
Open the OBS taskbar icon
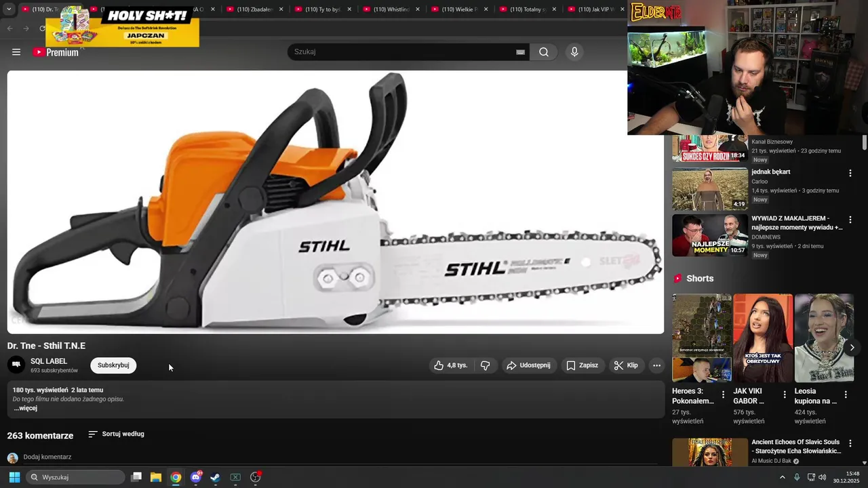[256, 477]
